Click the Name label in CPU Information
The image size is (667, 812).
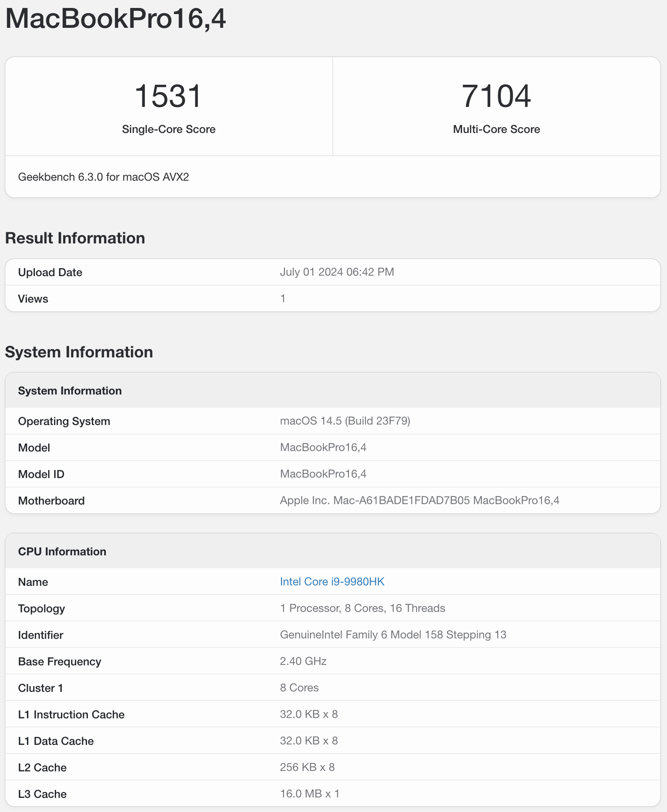coord(33,582)
